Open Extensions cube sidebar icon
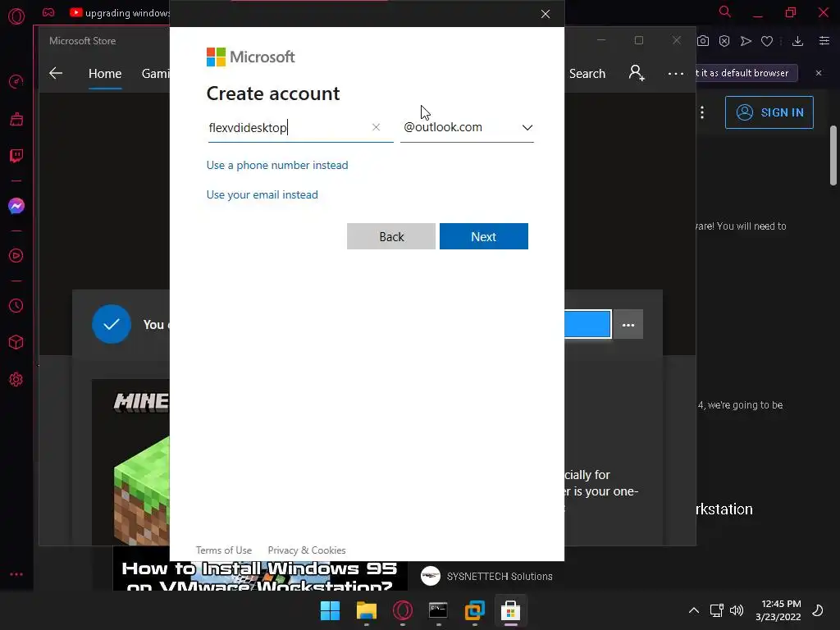Image resolution: width=840 pixels, height=630 pixels. (16, 342)
